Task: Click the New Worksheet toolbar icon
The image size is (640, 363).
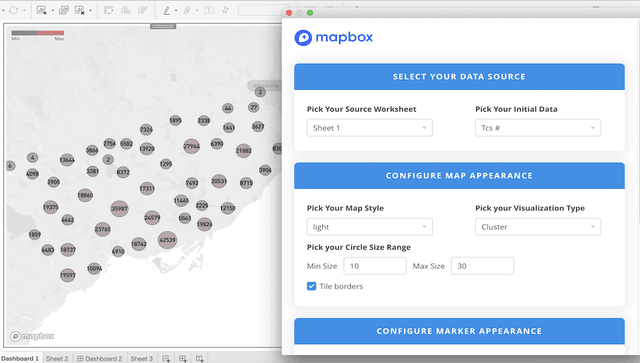Action: point(41,10)
